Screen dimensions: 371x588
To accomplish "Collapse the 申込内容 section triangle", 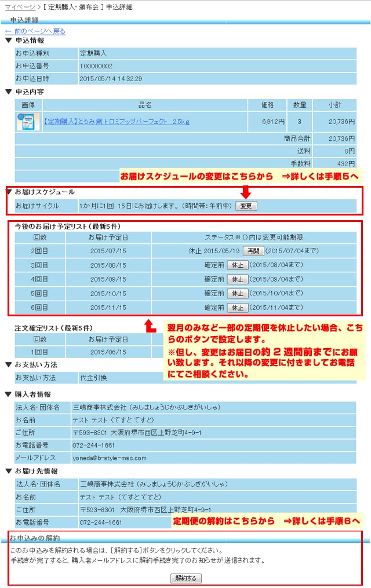I will (9, 92).
